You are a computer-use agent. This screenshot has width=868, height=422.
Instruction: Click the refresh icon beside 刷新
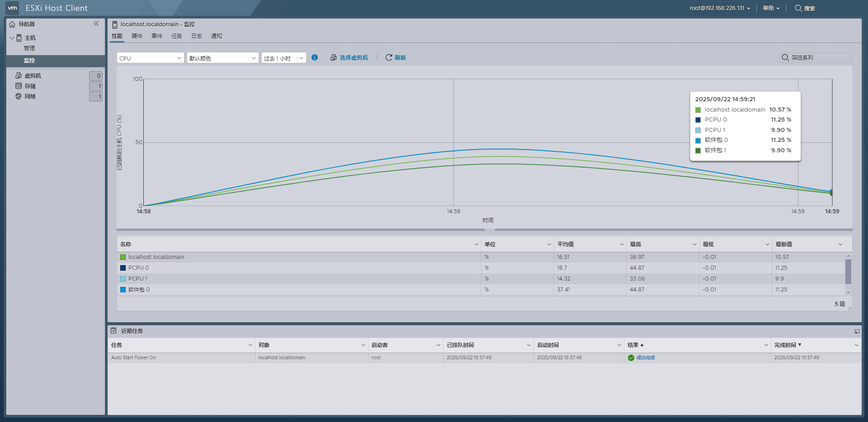coord(388,57)
